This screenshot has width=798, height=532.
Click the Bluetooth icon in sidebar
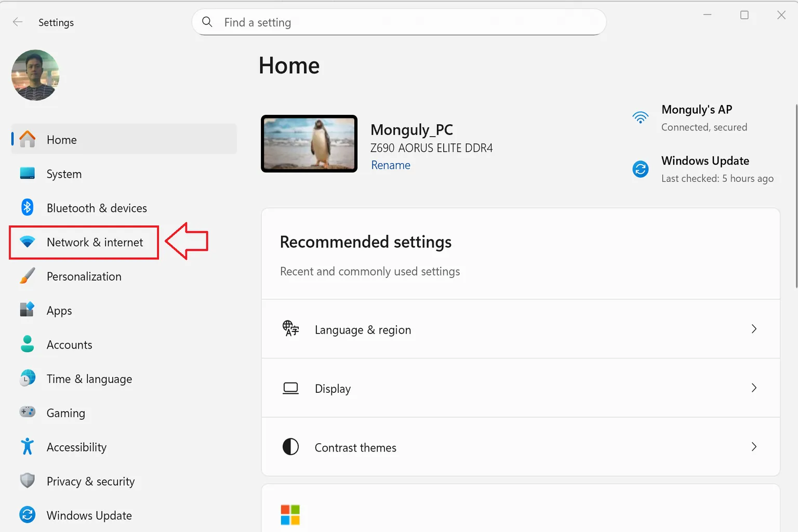pyautogui.click(x=27, y=207)
